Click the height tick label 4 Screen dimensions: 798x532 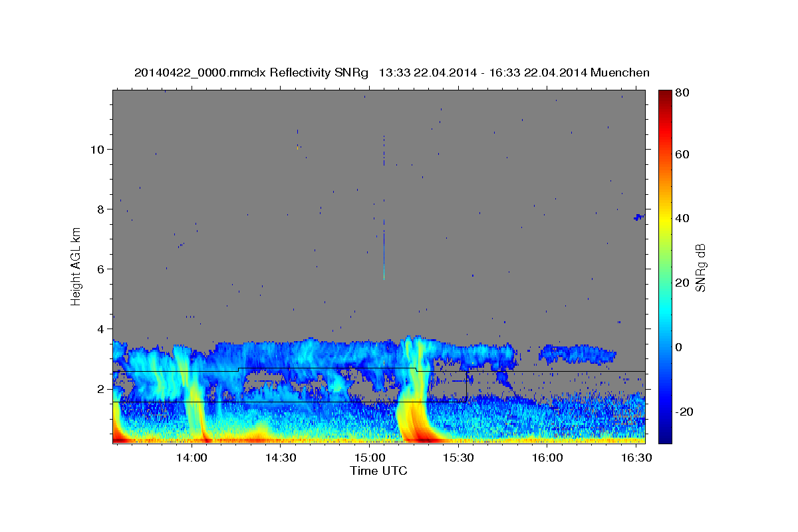(x=99, y=329)
